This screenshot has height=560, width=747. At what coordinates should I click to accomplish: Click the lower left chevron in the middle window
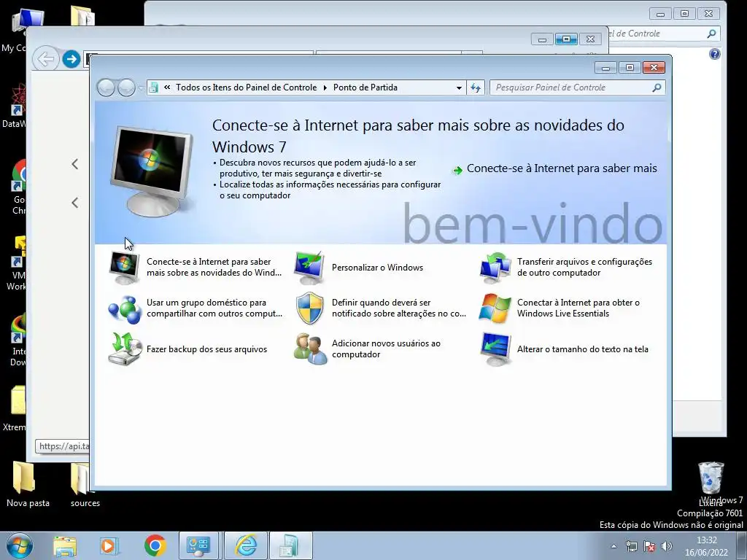(x=75, y=203)
